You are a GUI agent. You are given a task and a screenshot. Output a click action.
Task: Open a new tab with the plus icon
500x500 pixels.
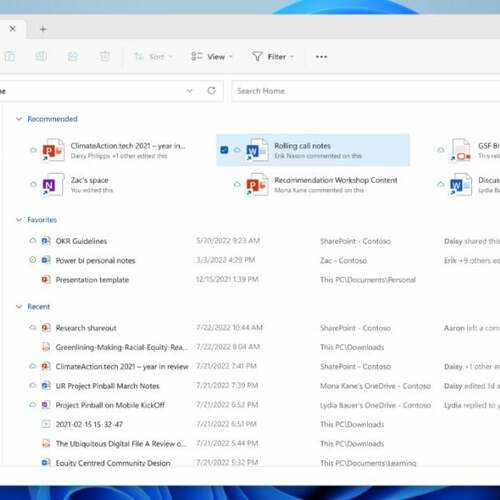tap(43, 29)
